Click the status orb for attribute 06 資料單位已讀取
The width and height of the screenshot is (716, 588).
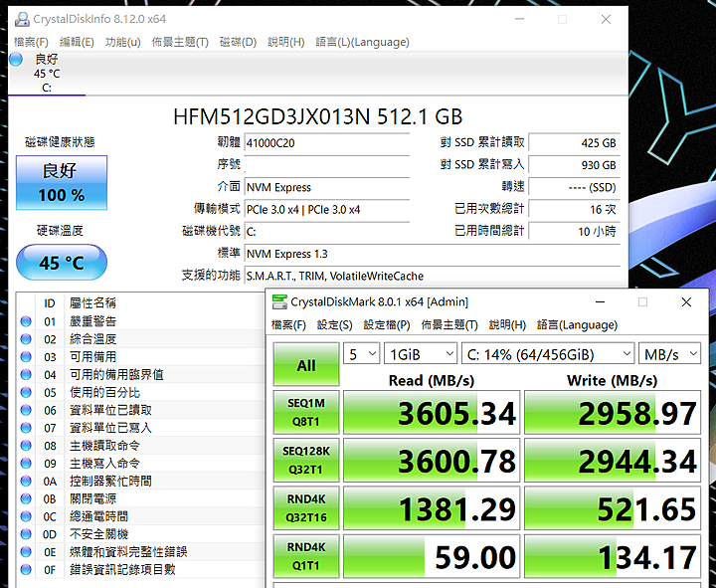[x=26, y=410]
